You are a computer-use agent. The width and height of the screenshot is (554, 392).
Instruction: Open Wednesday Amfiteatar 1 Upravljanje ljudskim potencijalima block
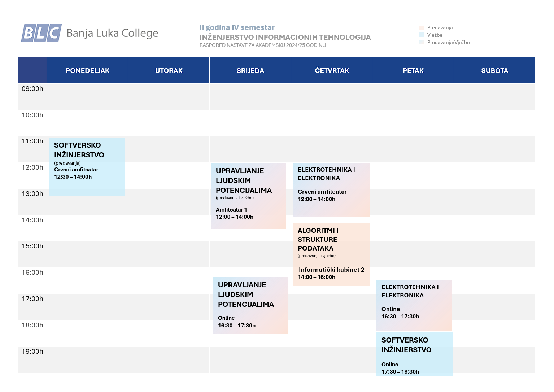point(248,196)
